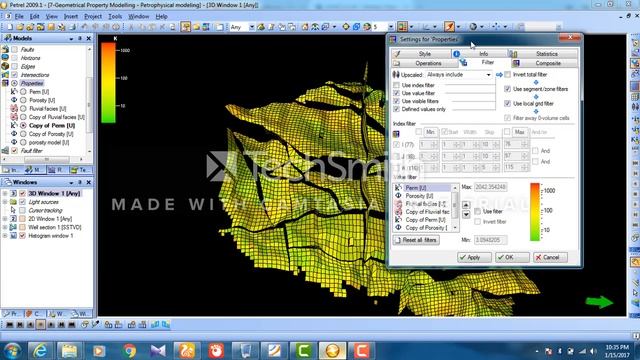Click the Cancel button in Settings dialog
640x360 pixels.
[x=550, y=257]
